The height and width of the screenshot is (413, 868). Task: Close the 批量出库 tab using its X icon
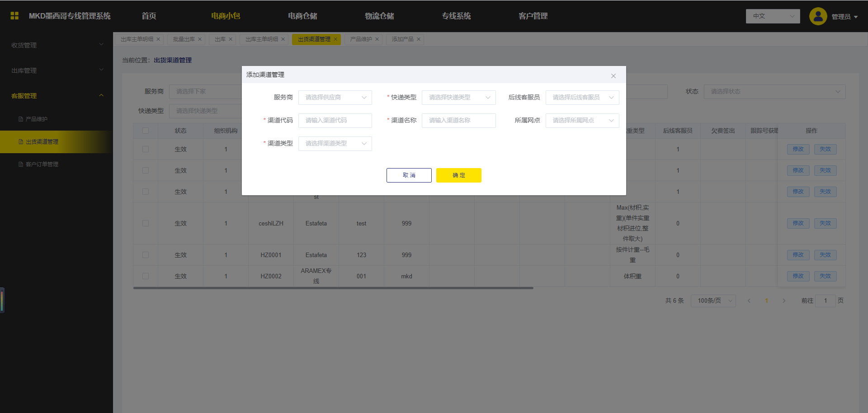click(200, 39)
